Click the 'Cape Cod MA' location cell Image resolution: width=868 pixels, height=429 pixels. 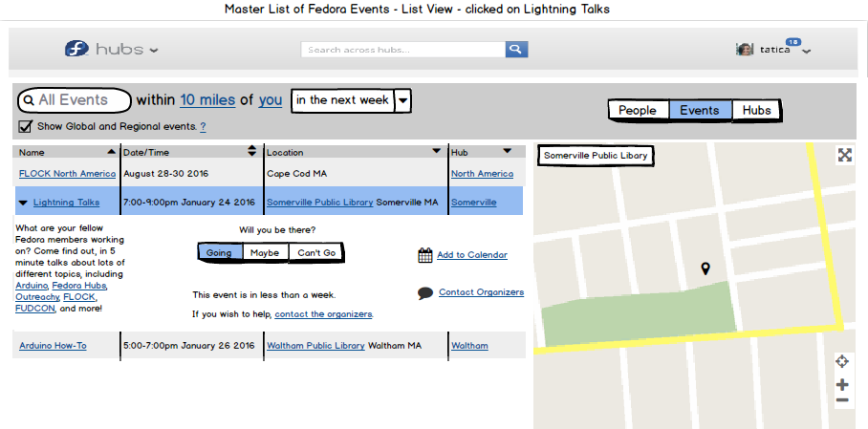[296, 173]
